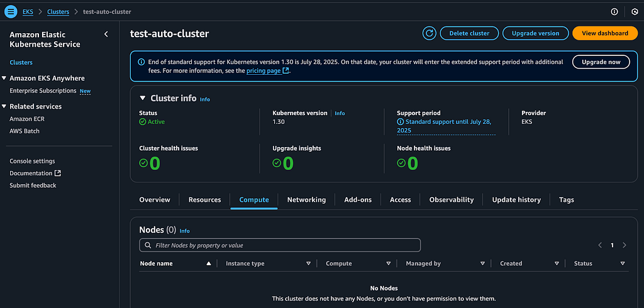This screenshot has height=308, width=644.
Task: Click Info link next to Nodes heading
Action: [x=184, y=231]
